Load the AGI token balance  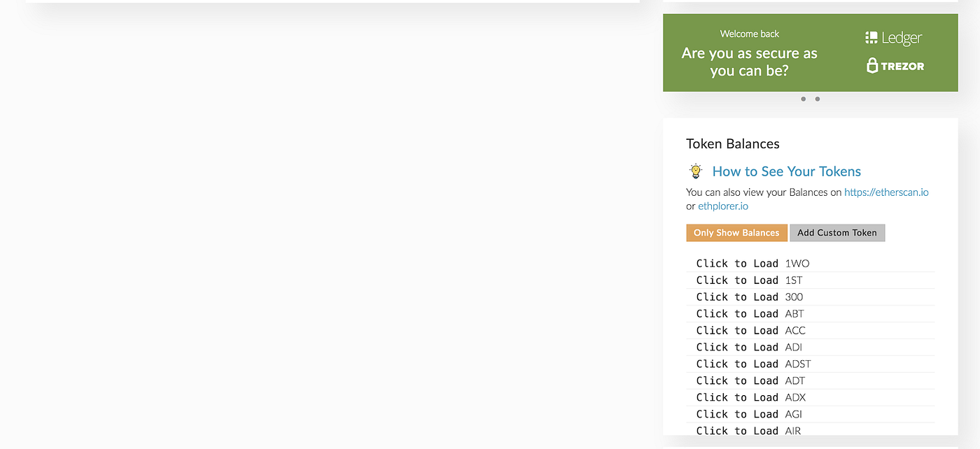coord(737,415)
